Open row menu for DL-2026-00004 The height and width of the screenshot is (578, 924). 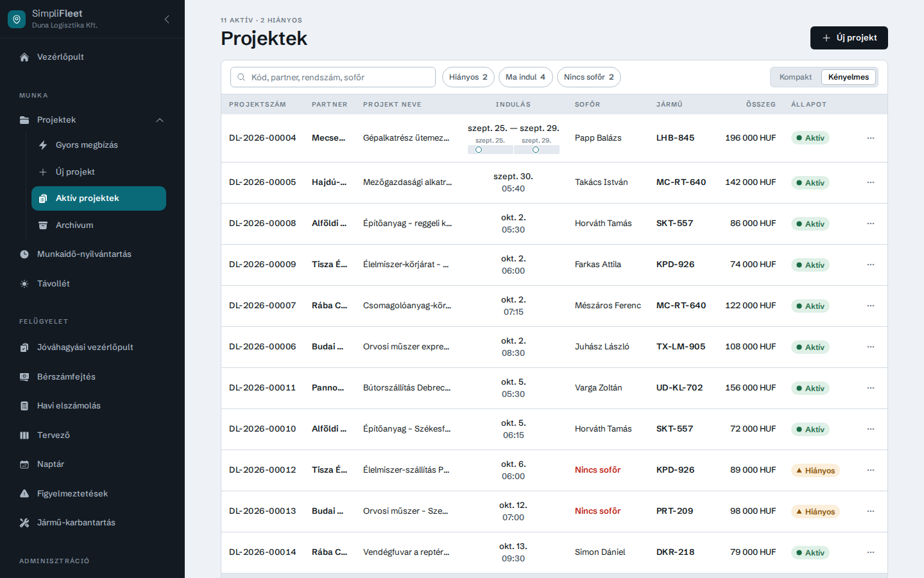[x=871, y=138]
